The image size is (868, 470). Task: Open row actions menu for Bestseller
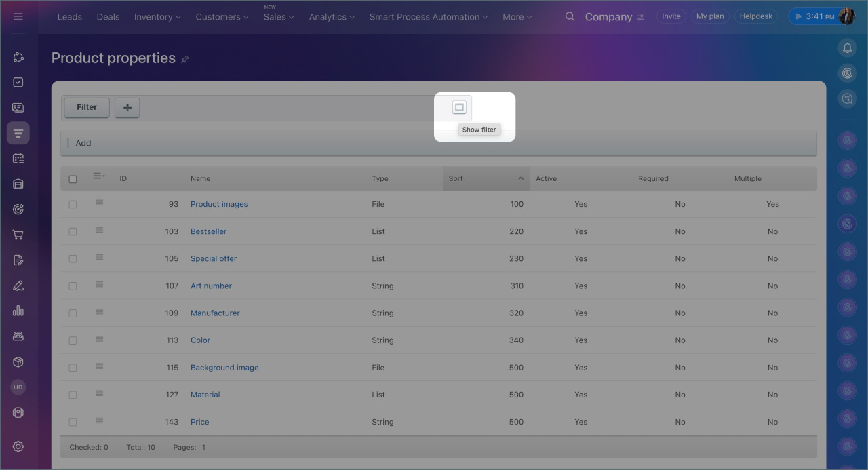click(99, 231)
